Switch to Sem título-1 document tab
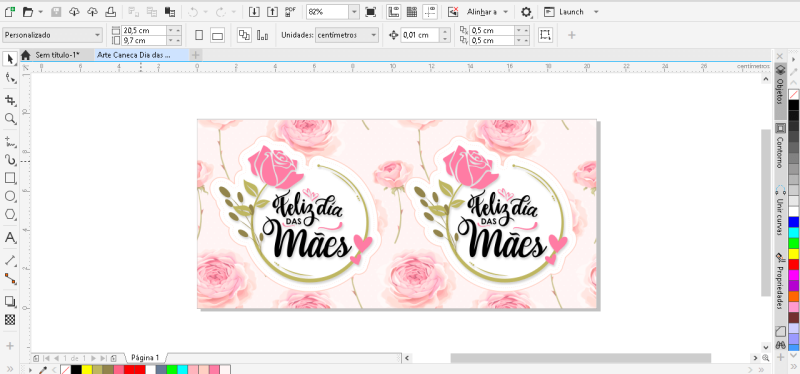This screenshot has width=800, height=374. point(57,55)
